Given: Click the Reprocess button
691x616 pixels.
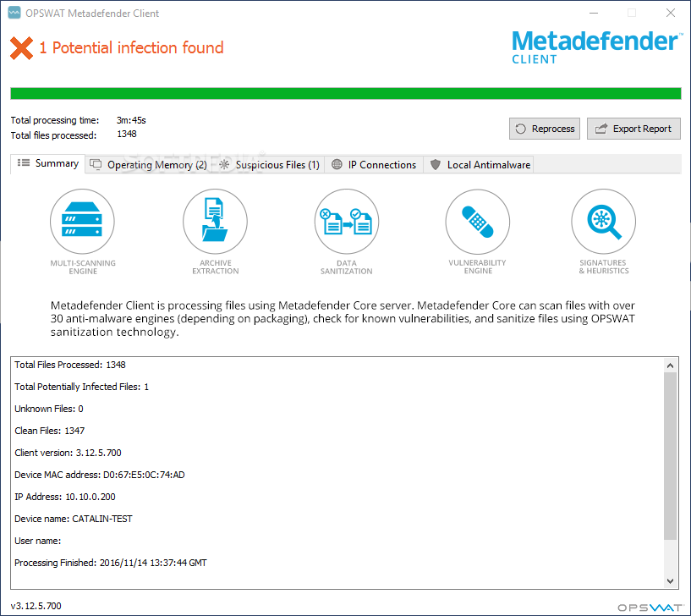Looking at the screenshot, I should (x=545, y=129).
